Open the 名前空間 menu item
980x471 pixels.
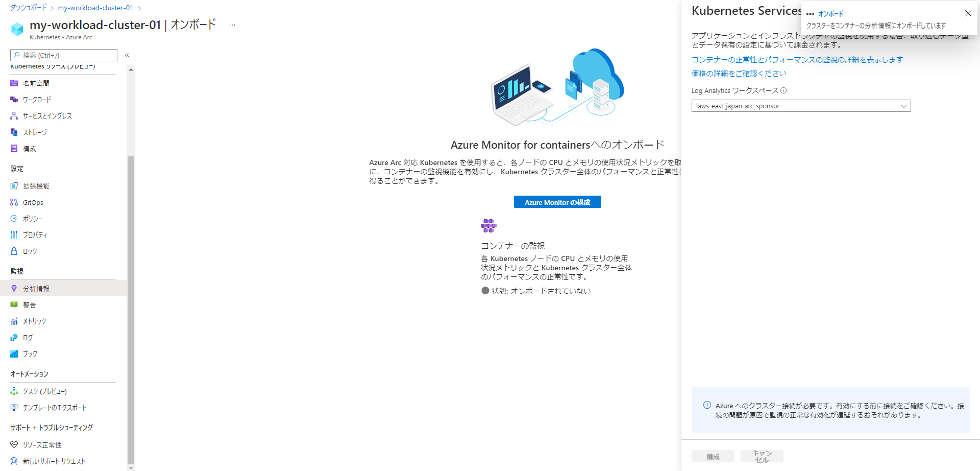point(63,83)
